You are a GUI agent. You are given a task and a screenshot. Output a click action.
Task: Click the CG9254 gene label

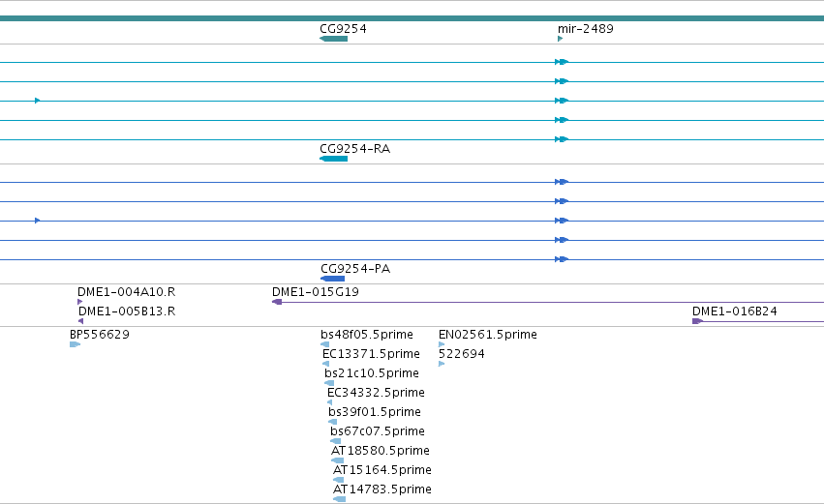(343, 28)
